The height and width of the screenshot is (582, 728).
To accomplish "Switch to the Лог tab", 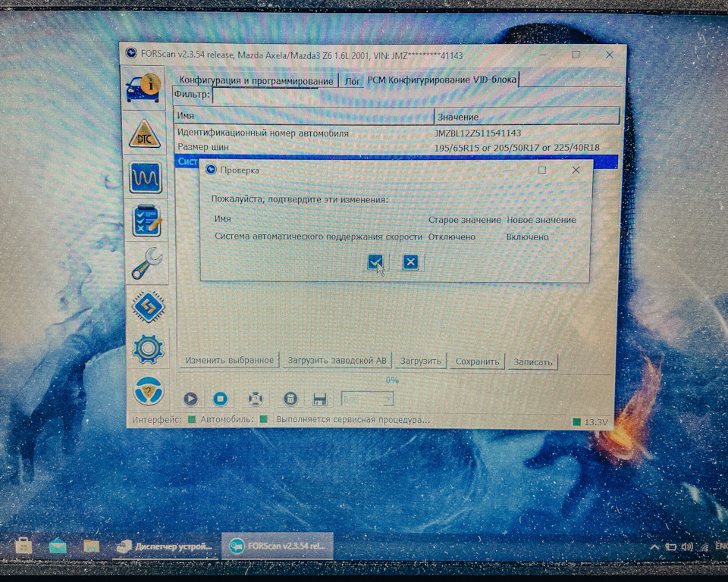I will [x=352, y=81].
